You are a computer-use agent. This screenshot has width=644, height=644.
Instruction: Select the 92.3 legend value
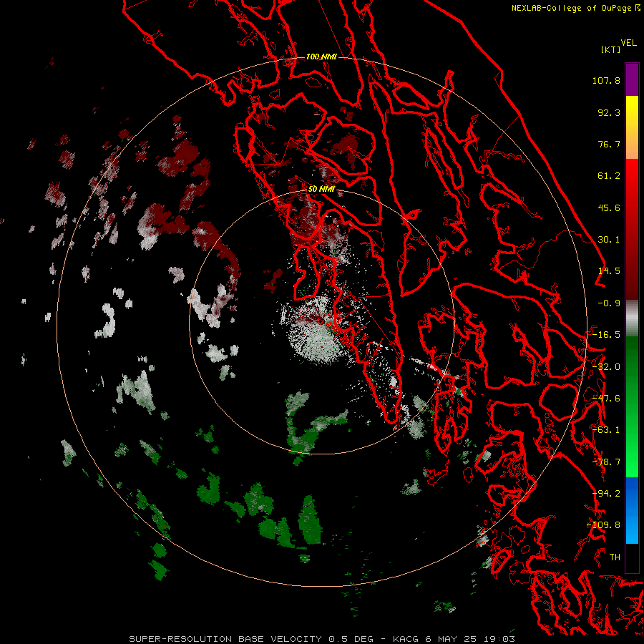(609, 112)
